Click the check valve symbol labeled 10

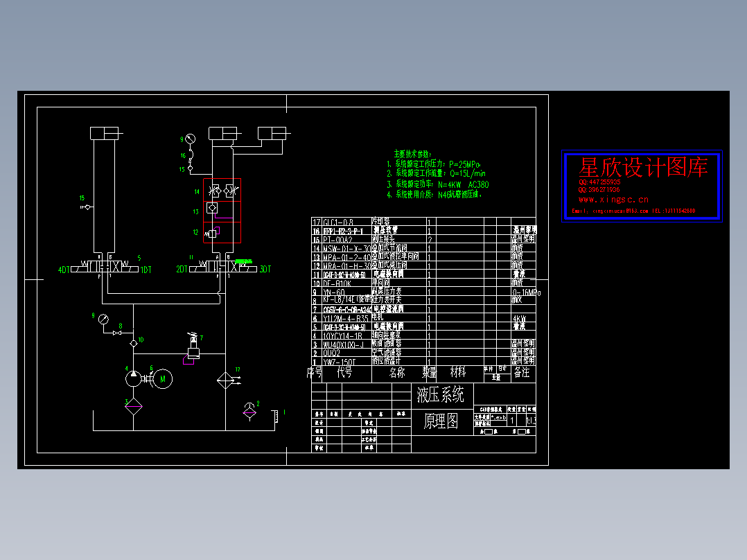click(x=133, y=343)
